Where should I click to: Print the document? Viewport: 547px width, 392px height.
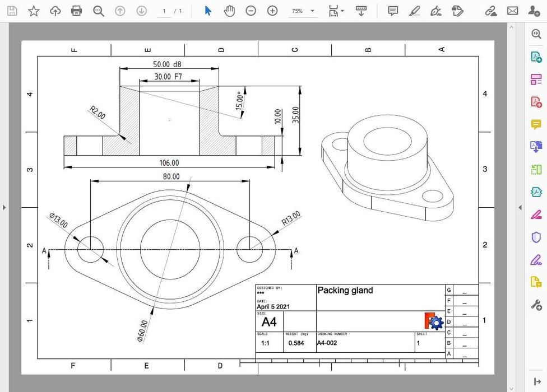coord(76,11)
